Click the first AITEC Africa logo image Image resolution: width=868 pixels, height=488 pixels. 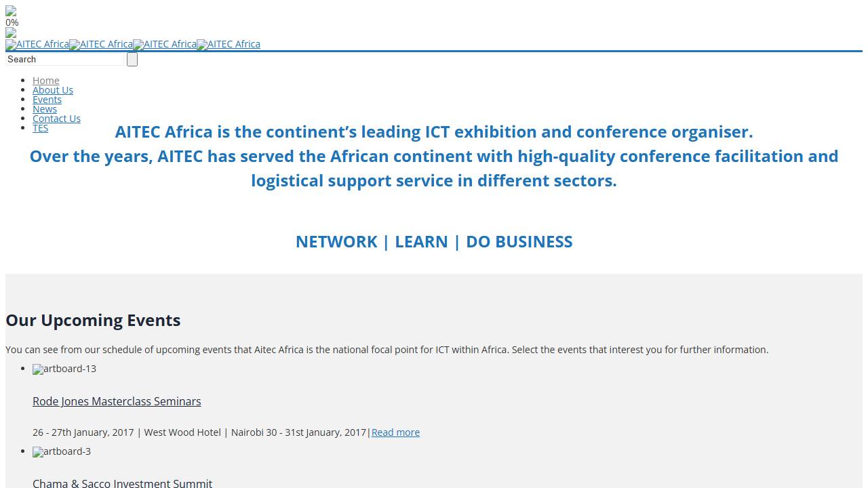click(37, 45)
